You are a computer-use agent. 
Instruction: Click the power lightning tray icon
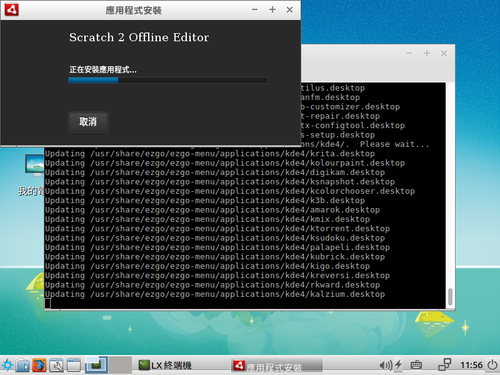[398, 365]
